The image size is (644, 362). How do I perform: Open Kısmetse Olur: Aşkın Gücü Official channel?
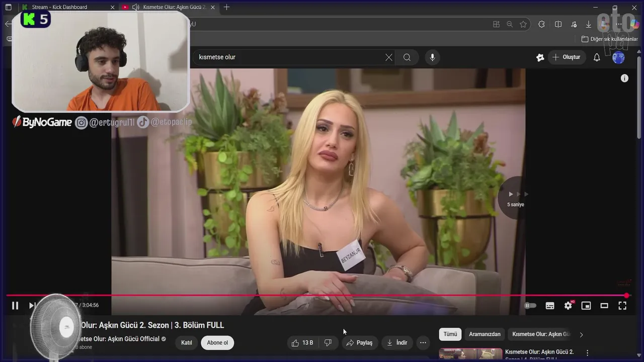pyautogui.click(x=120, y=339)
